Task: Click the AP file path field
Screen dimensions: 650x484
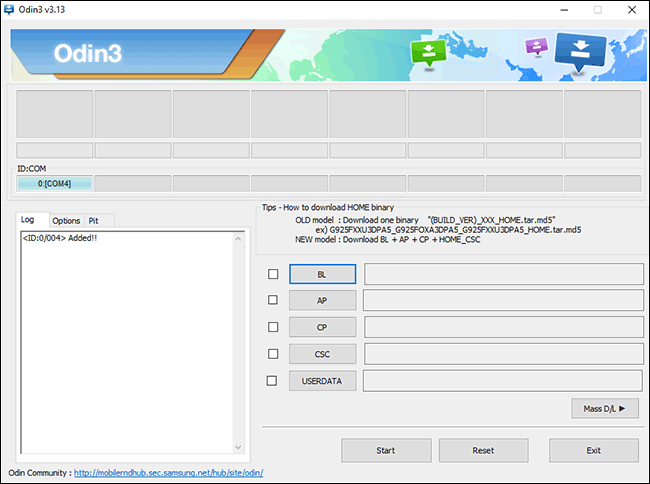Action: click(503, 300)
